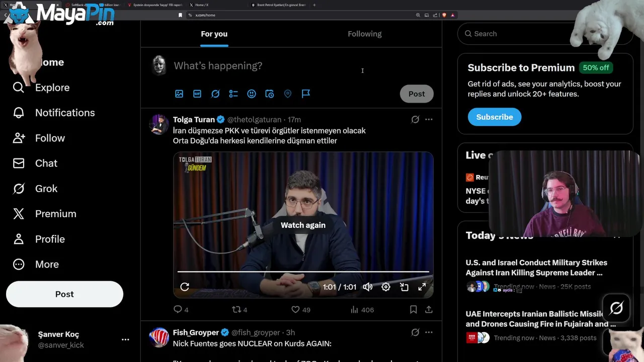Open U.S. and Israel military strikes news

(x=536, y=267)
